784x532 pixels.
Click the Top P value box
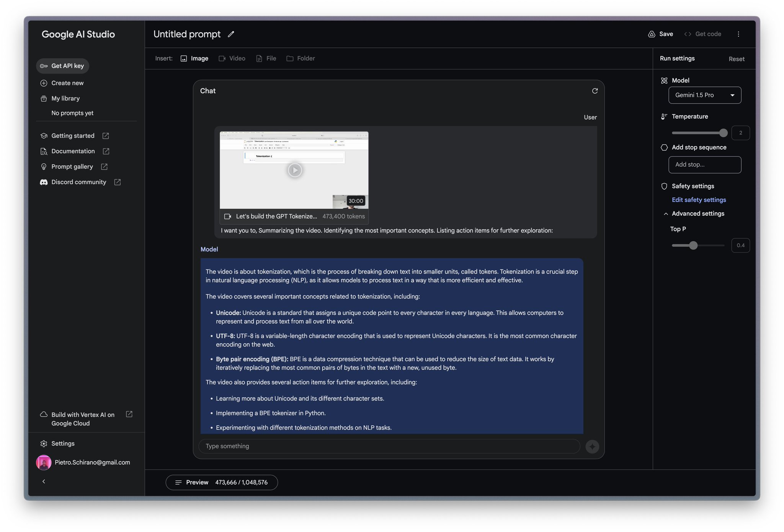coord(740,246)
